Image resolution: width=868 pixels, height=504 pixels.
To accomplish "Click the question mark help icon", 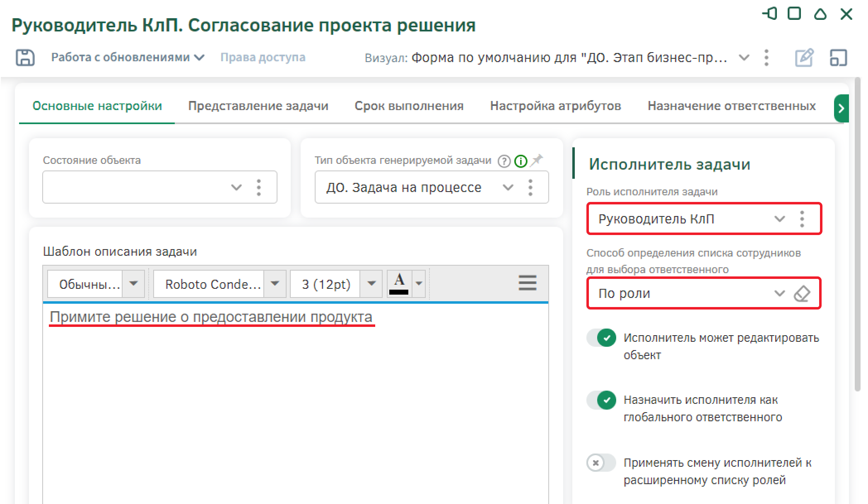I will click(504, 161).
